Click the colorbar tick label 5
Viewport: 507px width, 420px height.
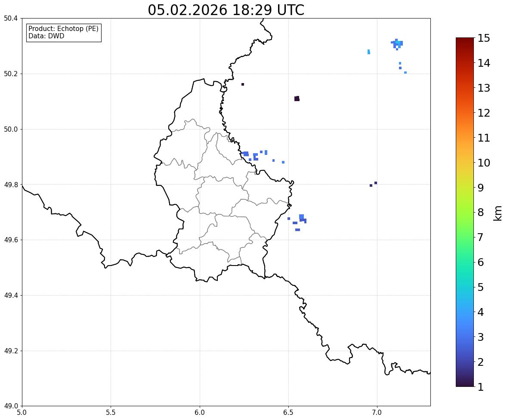coord(481,287)
